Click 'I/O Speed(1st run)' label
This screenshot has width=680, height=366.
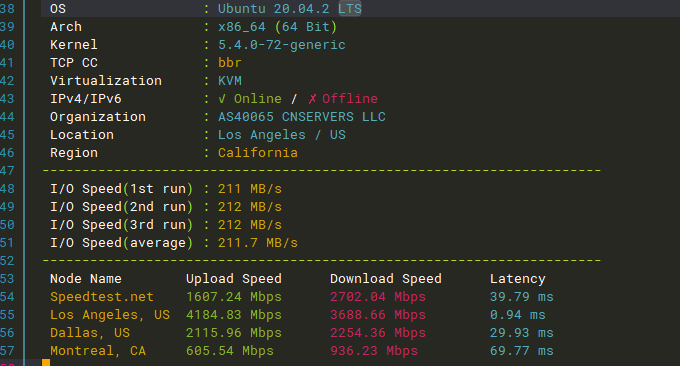pos(121,189)
